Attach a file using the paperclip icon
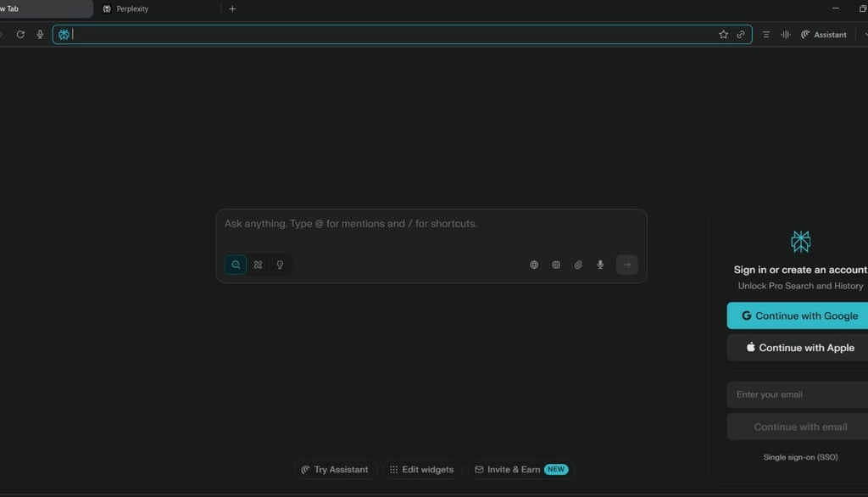 pyautogui.click(x=578, y=265)
